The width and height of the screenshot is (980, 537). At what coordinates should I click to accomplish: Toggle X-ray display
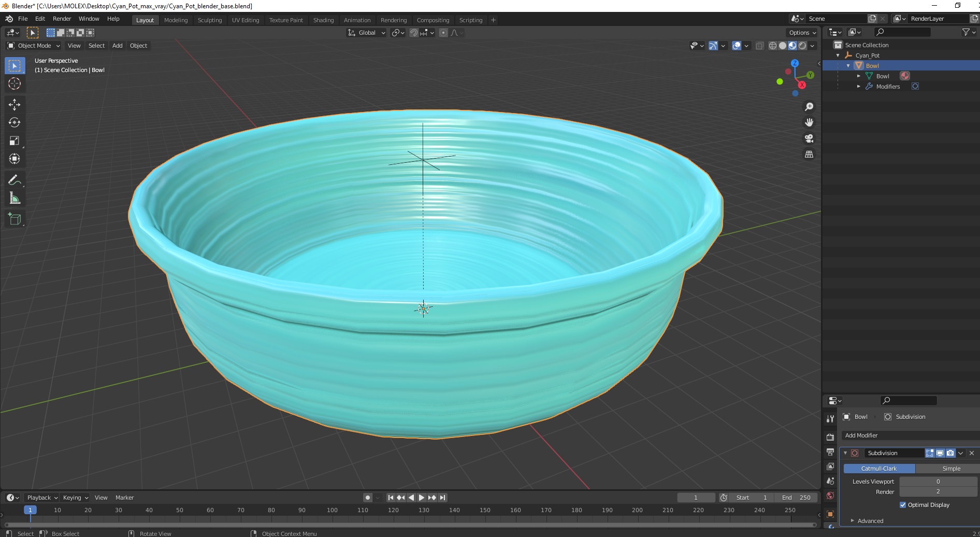[x=759, y=46]
